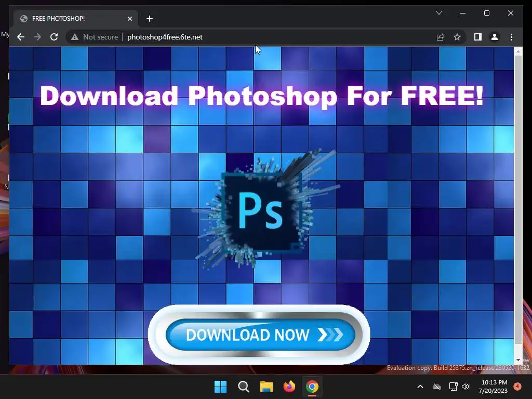532x399 pixels.
Task: Maximize the Chrome window
Action: (x=486, y=13)
